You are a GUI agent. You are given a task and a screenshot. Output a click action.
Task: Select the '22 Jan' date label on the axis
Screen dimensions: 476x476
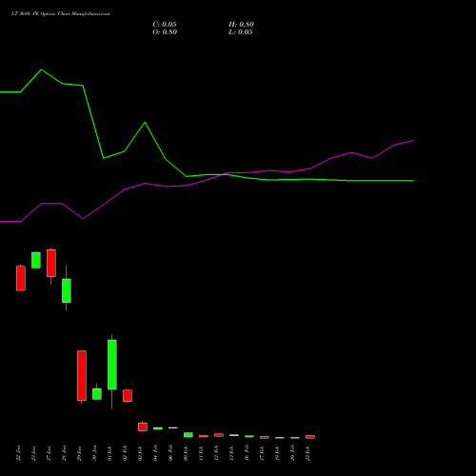click(18, 453)
